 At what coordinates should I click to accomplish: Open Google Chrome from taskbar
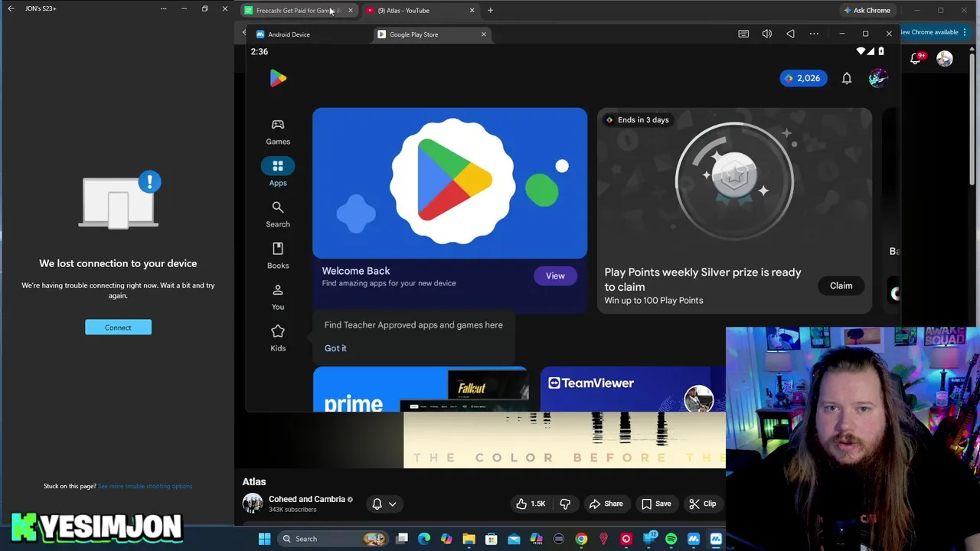coord(581,539)
